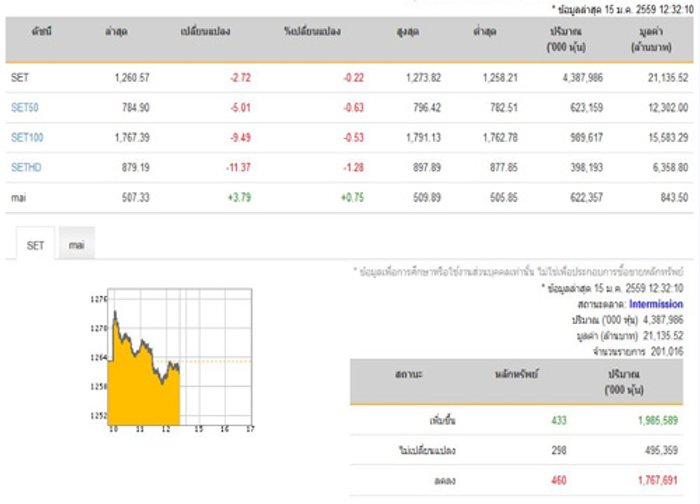Click SET last value 1,260.57
This screenshot has width=700, height=504.
(x=132, y=78)
